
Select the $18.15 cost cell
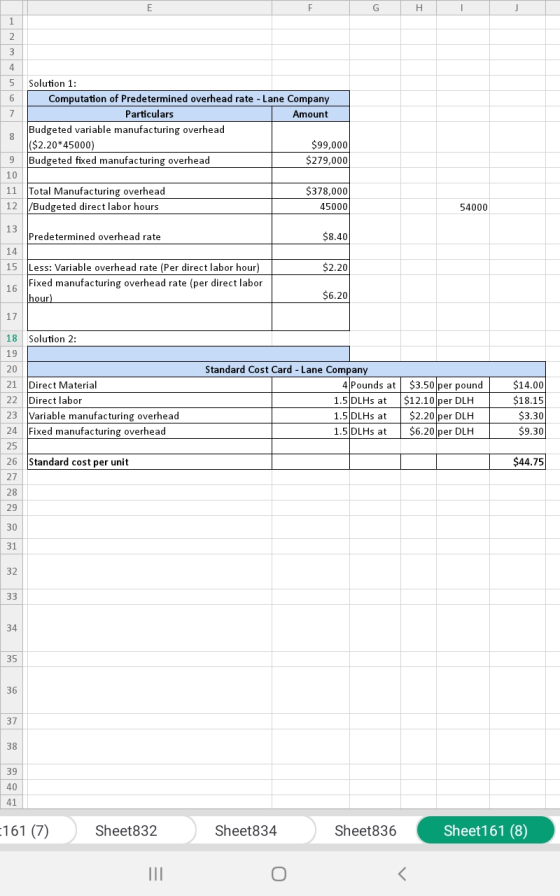tap(517, 400)
